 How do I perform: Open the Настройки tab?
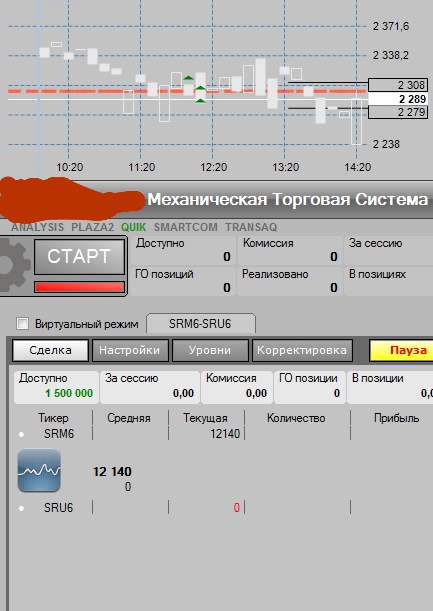coord(130,350)
